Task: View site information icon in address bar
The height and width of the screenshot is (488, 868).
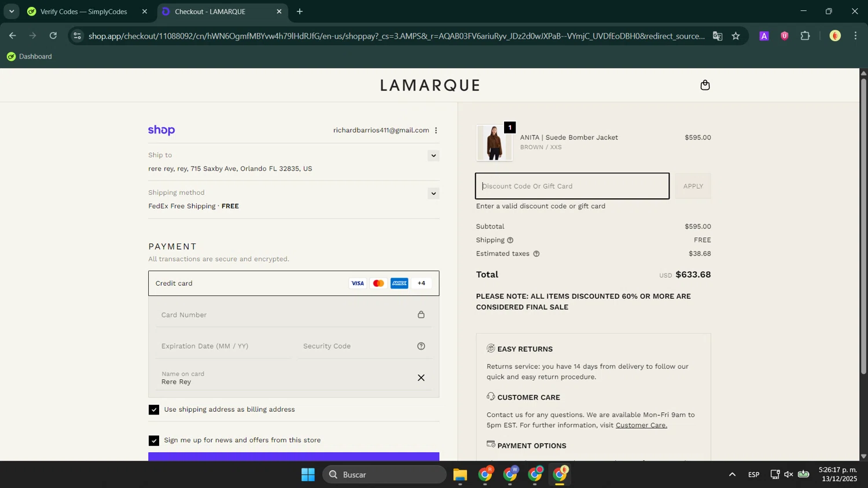Action: pyautogui.click(x=77, y=36)
